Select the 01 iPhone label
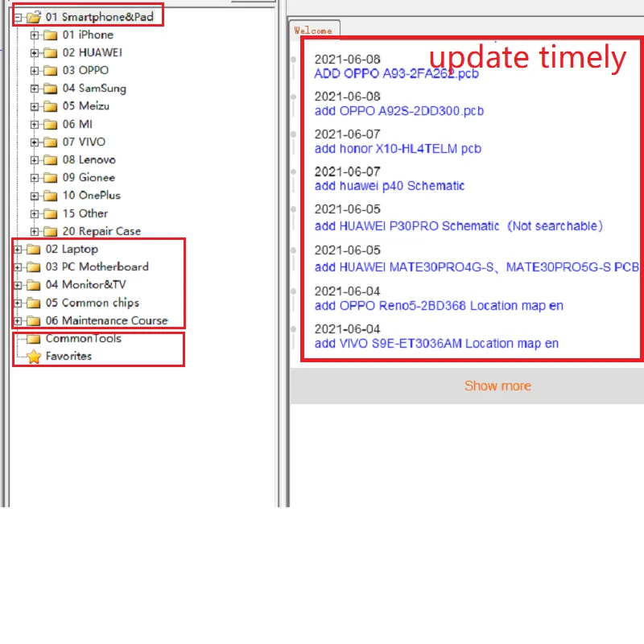Viewport: 644px width, 644px height. pyautogui.click(x=88, y=35)
